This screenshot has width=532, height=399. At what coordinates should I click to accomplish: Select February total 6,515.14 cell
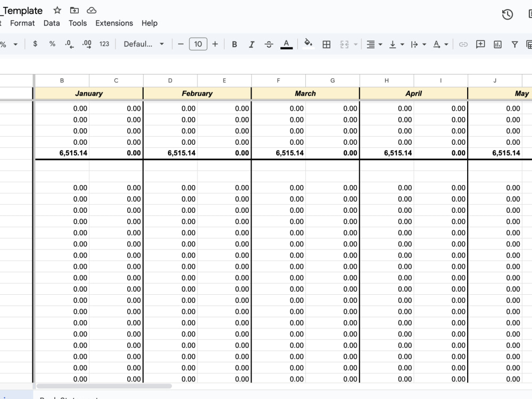click(171, 153)
